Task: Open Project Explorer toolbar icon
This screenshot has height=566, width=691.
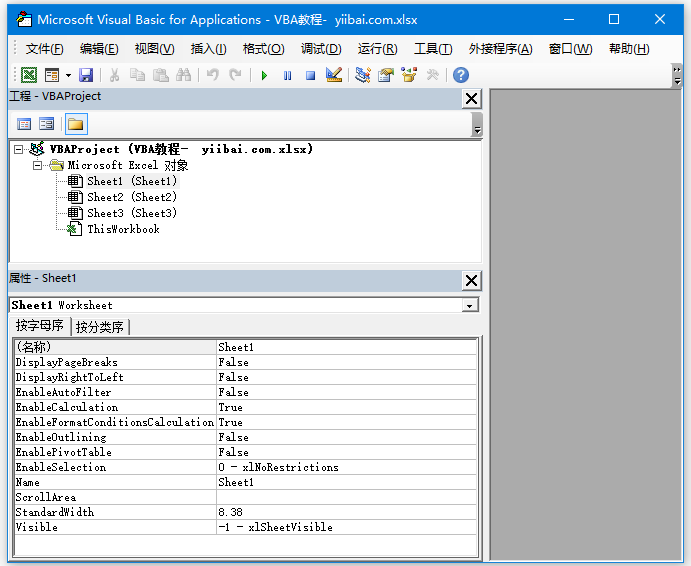Action: click(363, 75)
